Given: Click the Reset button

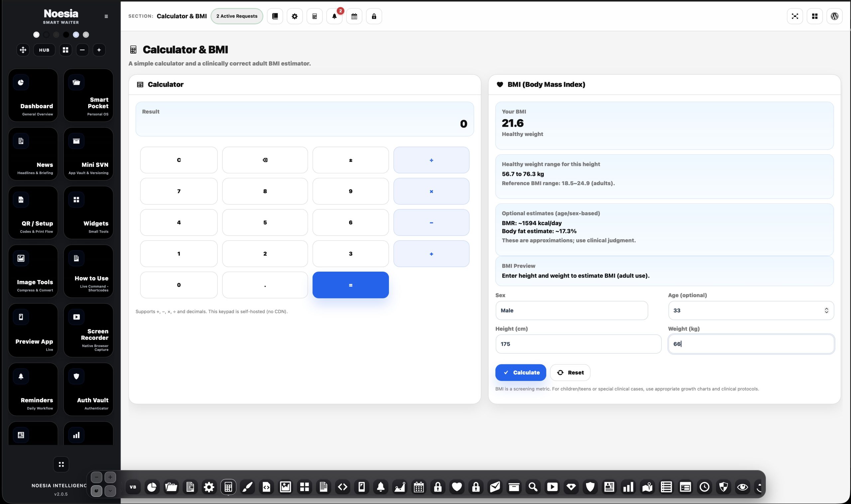Looking at the screenshot, I should [x=570, y=373].
